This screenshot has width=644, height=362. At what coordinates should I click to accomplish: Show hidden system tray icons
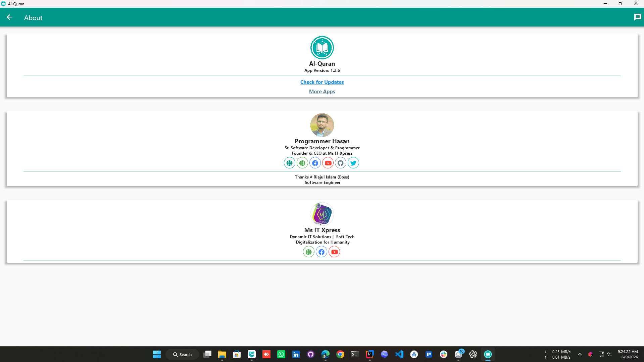(x=580, y=354)
